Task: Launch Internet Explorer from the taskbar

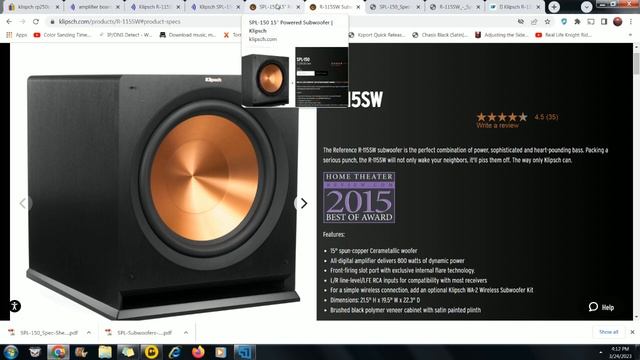Action: (175, 352)
